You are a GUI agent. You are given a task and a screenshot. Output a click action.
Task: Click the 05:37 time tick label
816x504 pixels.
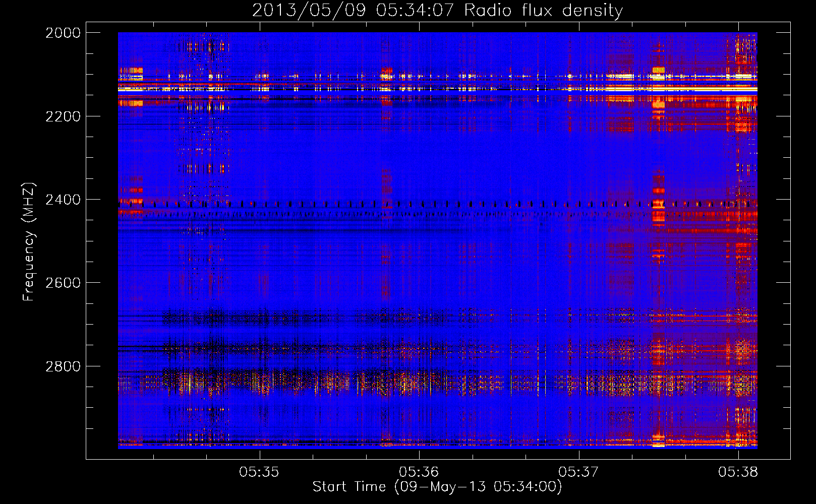pos(578,472)
